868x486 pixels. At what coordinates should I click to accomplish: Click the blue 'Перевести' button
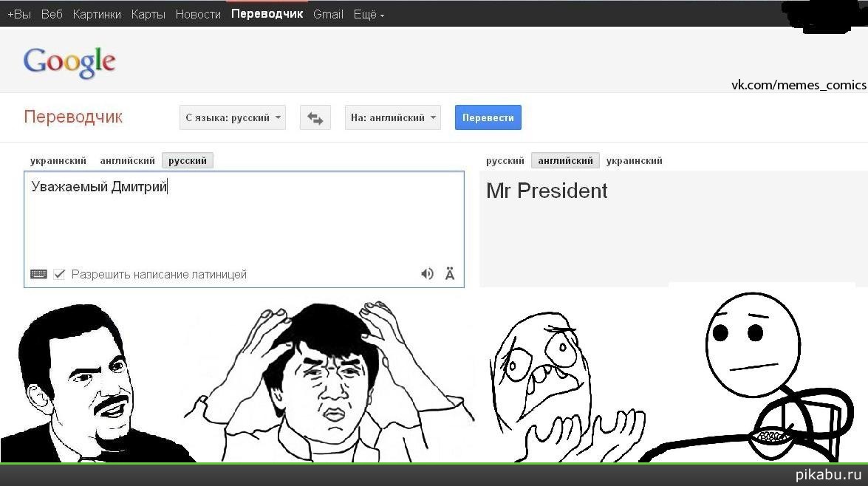(488, 117)
